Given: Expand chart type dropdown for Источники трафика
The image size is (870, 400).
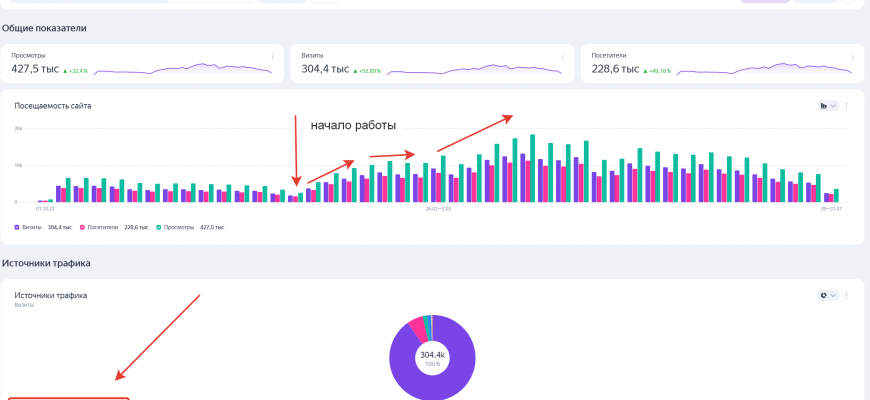Looking at the screenshot, I should point(833,296).
